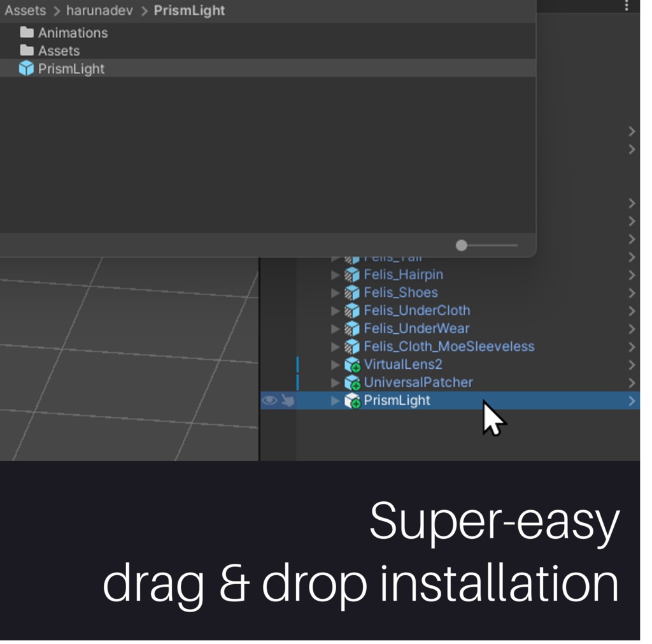Image resolution: width=652 pixels, height=644 pixels.
Task: Open UniversalPatcher prefab via its right-edge arrow
Action: pos(631,383)
